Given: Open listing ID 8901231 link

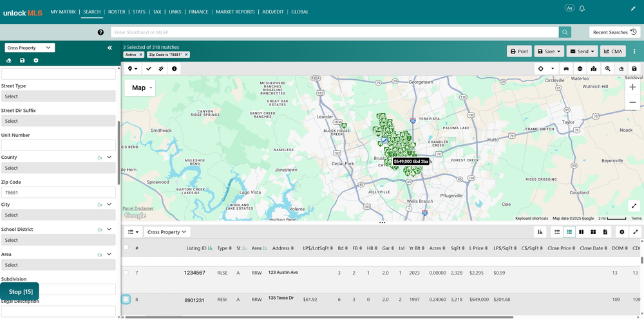Looking at the screenshot, I should [194, 300].
